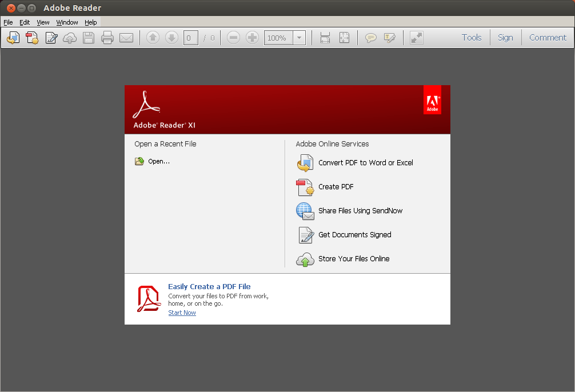Click the zoom in plus icon
Screen dimensions: 575x392
(252, 37)
